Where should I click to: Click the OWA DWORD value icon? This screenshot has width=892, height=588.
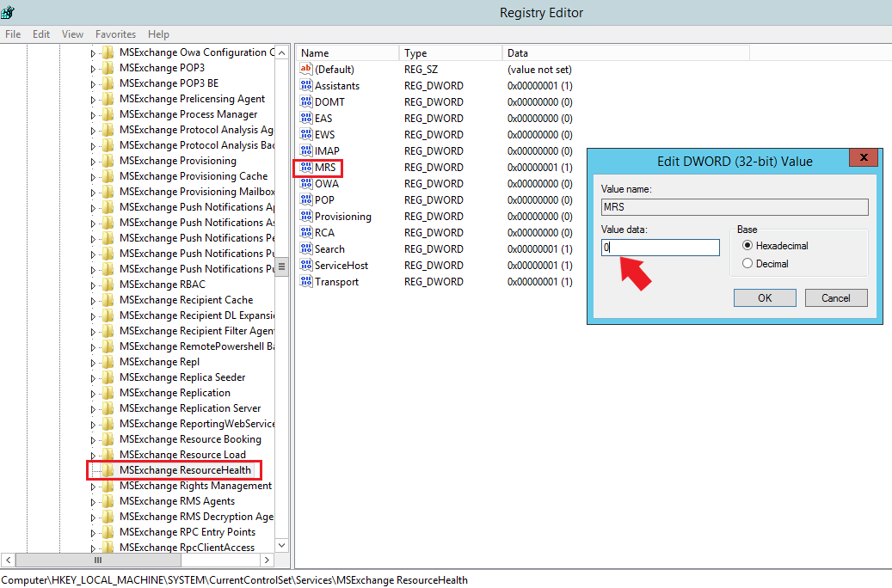point(306,184)
